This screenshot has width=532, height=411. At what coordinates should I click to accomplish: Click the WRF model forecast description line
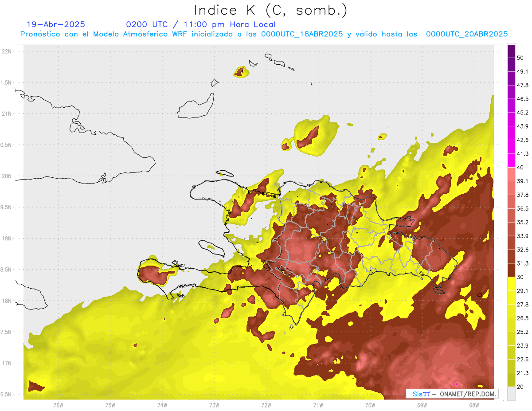coord(264,34)
